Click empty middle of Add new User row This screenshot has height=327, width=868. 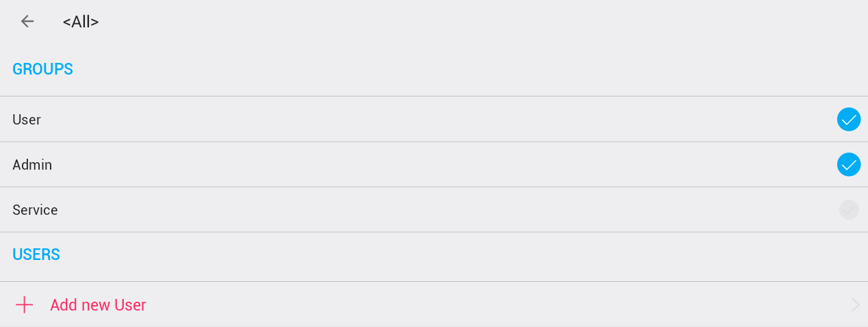pos(479,305)
